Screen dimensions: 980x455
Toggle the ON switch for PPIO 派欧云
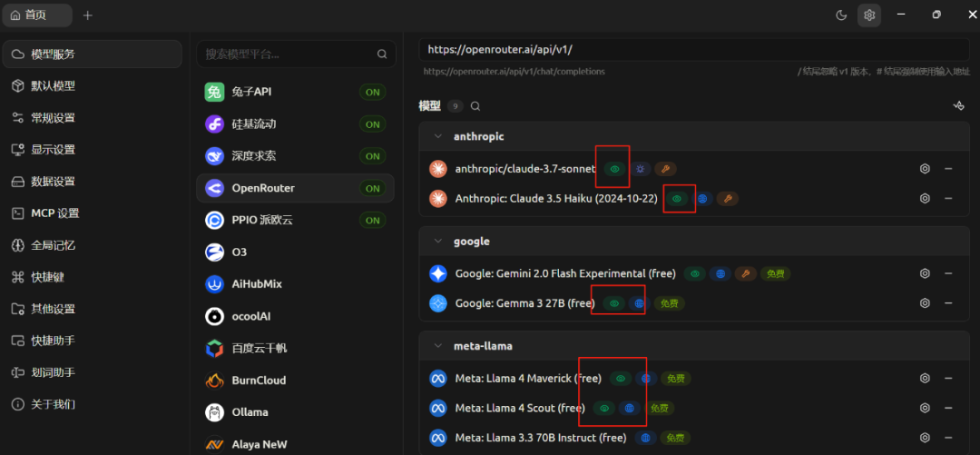click(373, 221)
